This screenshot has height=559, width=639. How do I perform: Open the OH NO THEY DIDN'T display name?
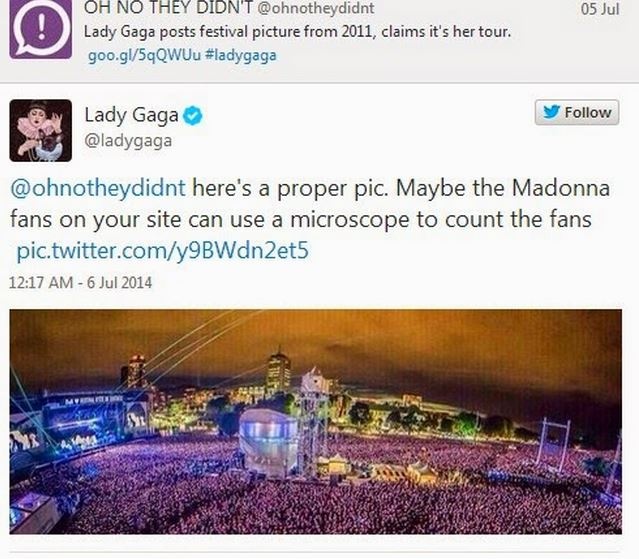tap(168, 8)
